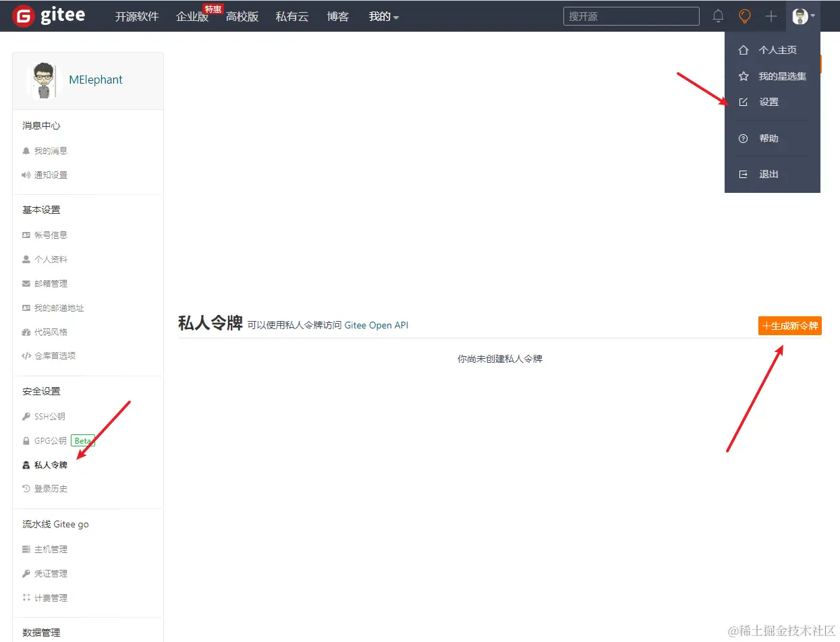Click the key icon beside 凭证管理
840x642 pixels.
26,574
